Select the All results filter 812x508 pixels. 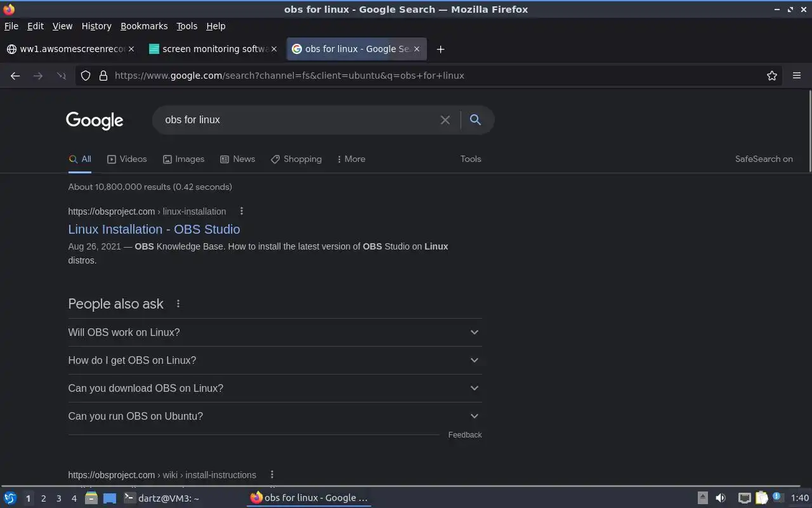pyautogui.click(x=80, y=159)
